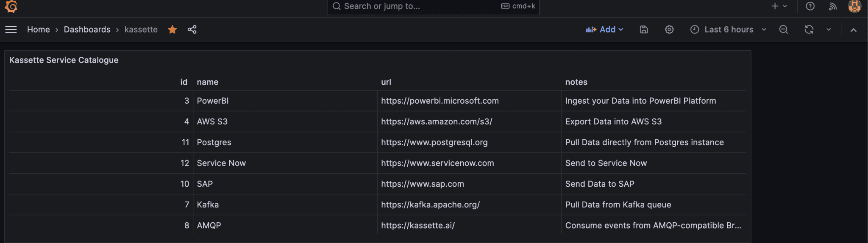Save the dashboard with disk icon
The height and width of the screenshot is (243, 868).
click(x=644, y=30)
